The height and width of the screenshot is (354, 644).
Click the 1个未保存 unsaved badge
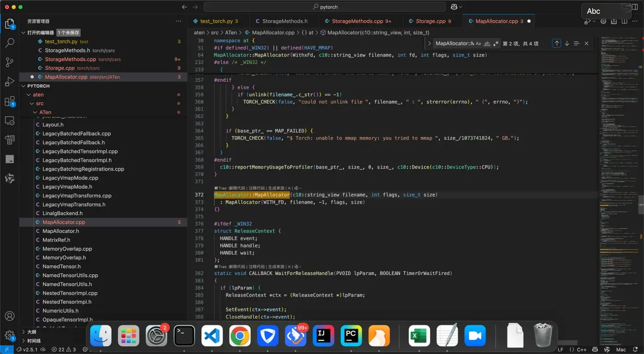point(69,33)
